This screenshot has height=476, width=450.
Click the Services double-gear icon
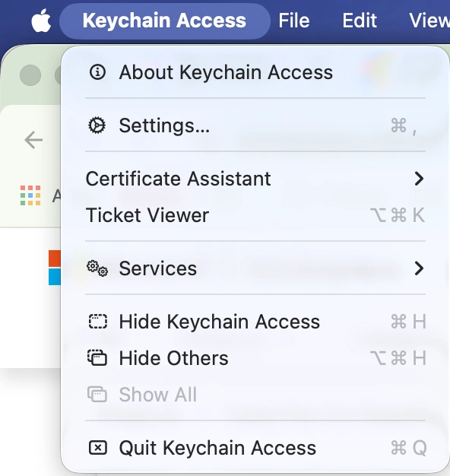coord(97,268)
